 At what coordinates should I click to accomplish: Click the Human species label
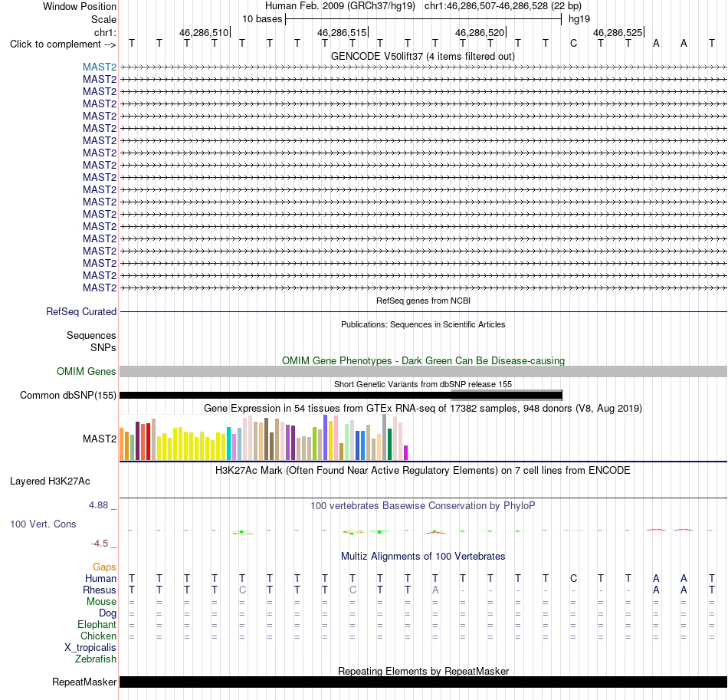pos(100,578)
